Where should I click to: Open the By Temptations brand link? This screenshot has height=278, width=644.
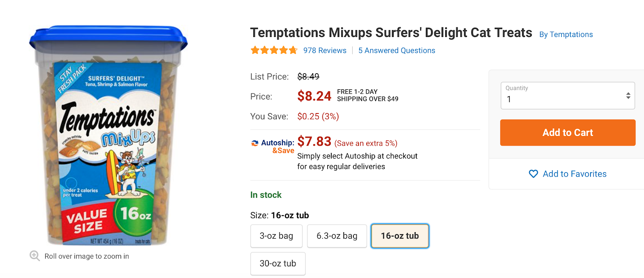pyautogui.click(x=566, y=35)
